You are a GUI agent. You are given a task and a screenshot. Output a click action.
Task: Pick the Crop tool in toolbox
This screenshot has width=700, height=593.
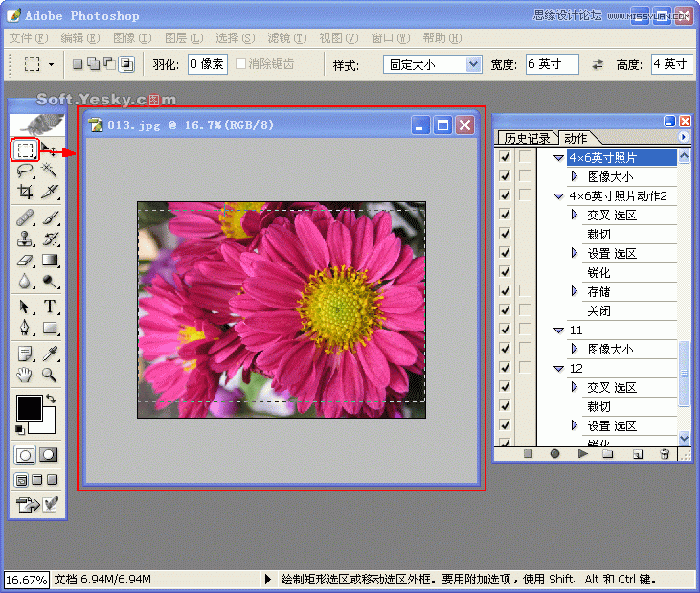(25, 192)
